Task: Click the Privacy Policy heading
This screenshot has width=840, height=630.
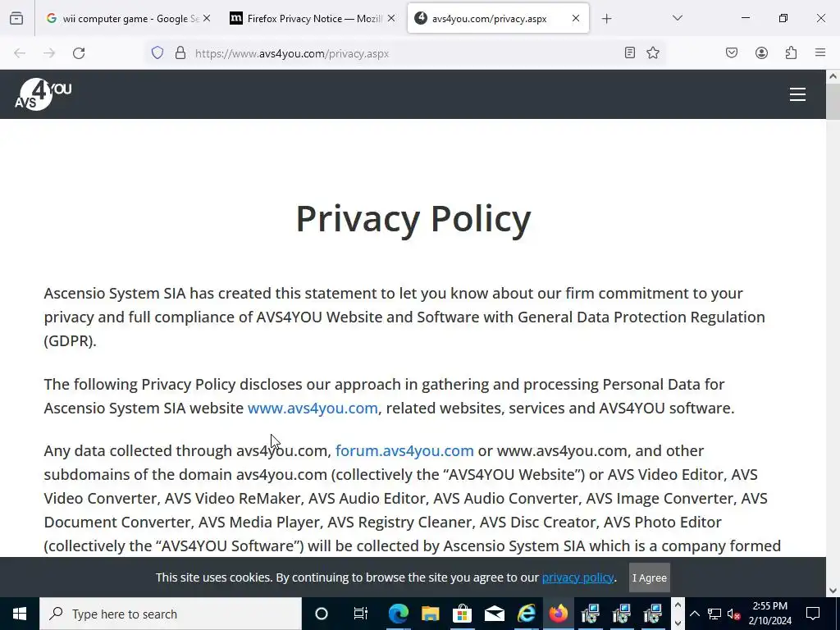Action: [413, 218]
